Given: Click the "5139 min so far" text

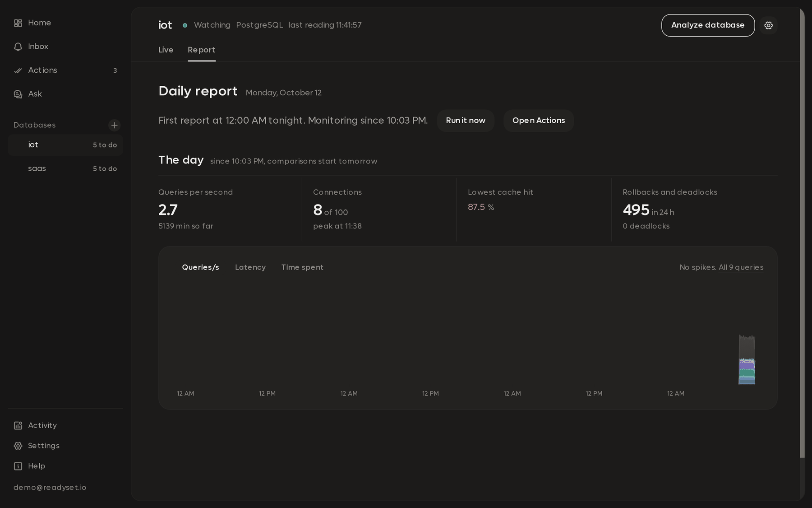Looking at the screenshot, I should click(x=186, y=226).
